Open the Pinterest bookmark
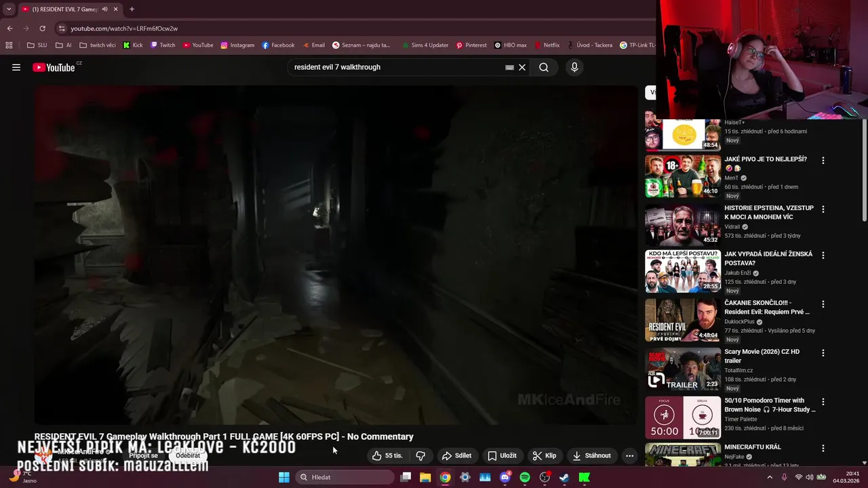This screenshot has height=488, width=868. pos(471,45)
